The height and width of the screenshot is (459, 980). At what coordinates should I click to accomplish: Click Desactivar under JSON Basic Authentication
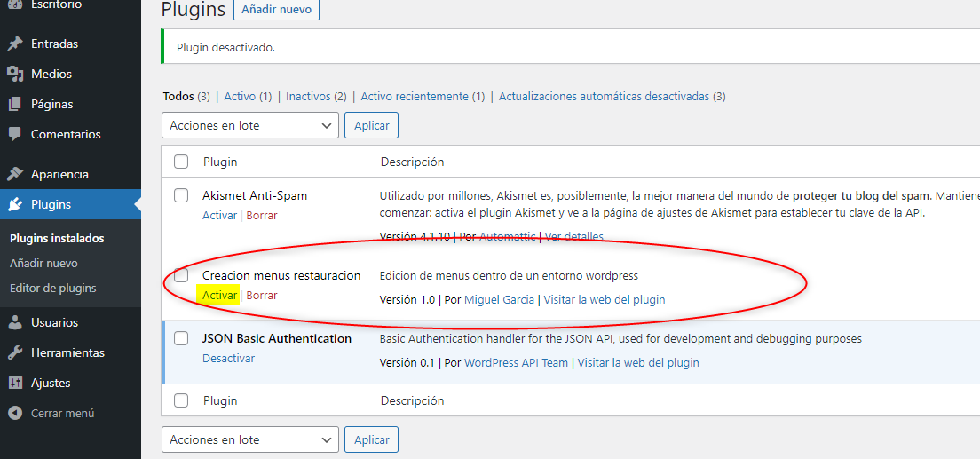click(229, 359)
